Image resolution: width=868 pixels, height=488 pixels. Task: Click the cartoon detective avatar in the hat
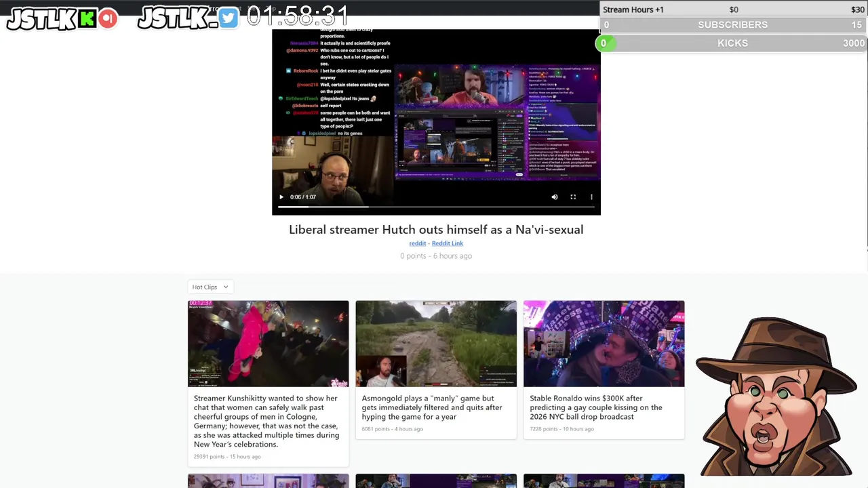click(776, 396)
